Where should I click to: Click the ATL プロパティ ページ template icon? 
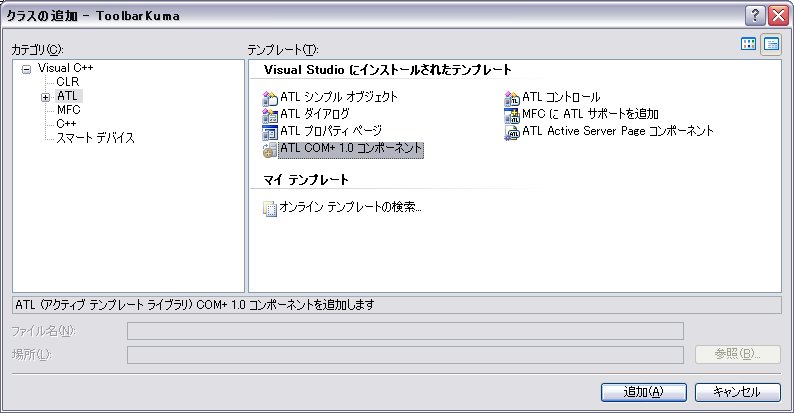tap(270, 132)
